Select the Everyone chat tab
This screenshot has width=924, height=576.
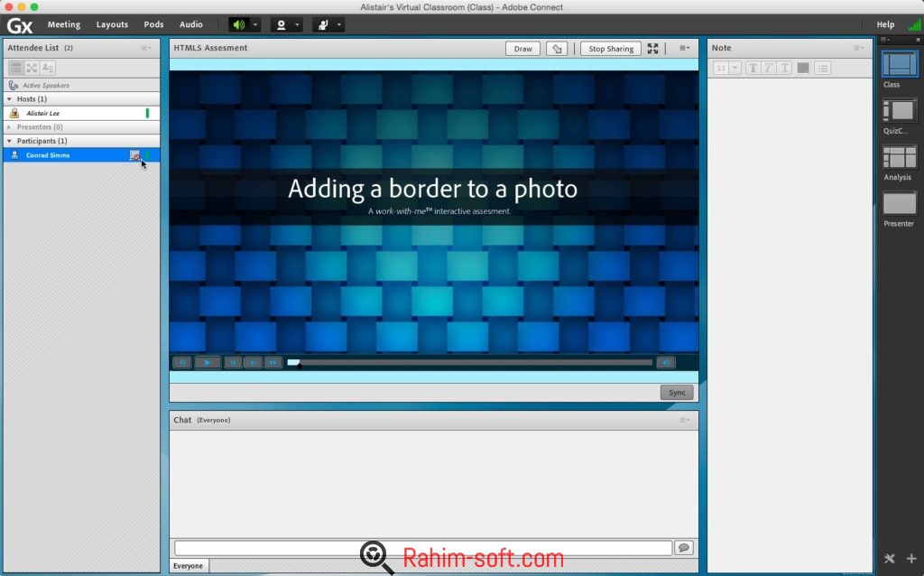click(188, 566)
